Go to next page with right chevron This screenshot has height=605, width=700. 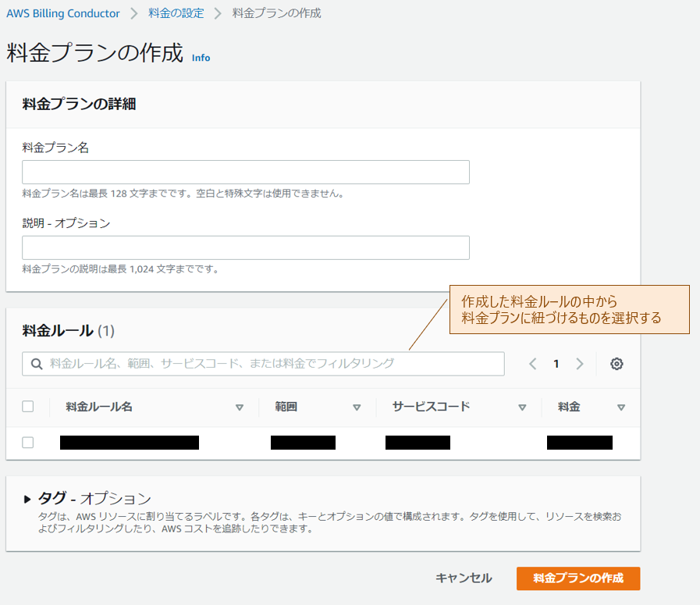point(580,364)
